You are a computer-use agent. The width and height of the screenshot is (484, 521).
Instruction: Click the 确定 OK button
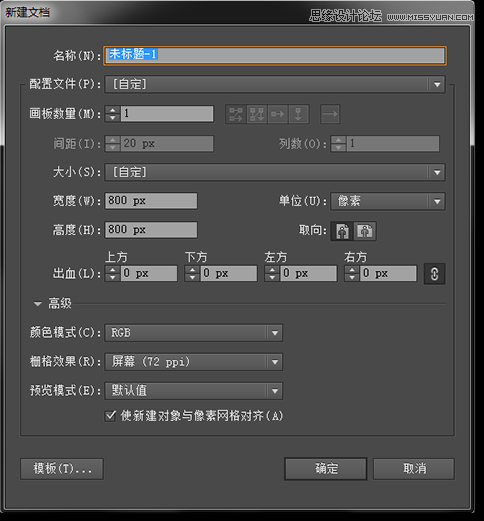[326, 469]
